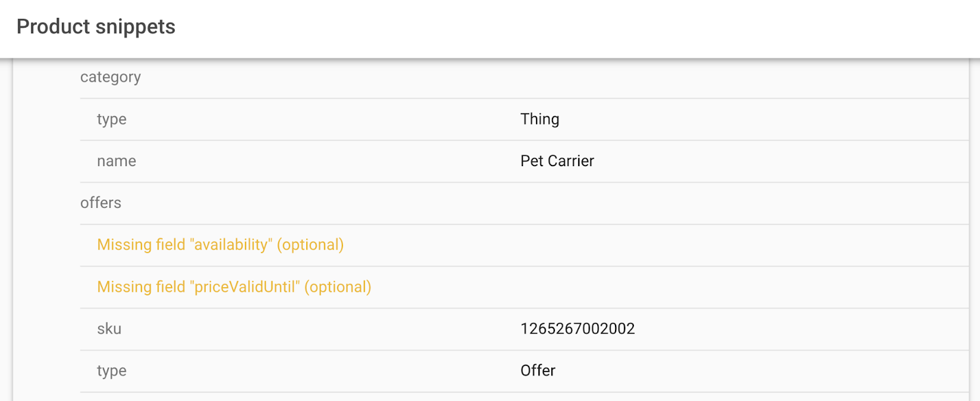Click the name label under category
This screenshot has height=401, width=980.
[116, 161]
